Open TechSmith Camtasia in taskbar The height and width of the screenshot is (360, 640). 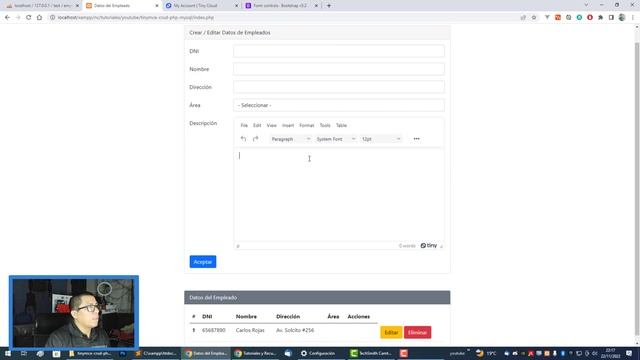(371, 353)
